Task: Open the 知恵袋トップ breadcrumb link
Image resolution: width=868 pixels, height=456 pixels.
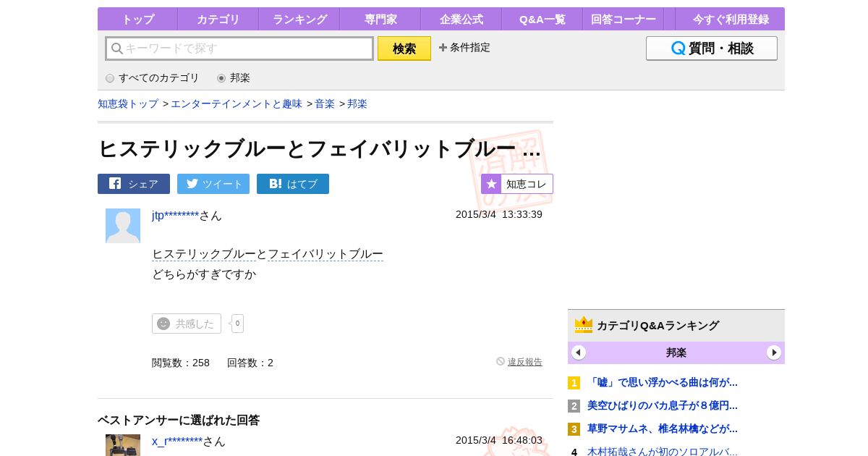Action: 128,104
